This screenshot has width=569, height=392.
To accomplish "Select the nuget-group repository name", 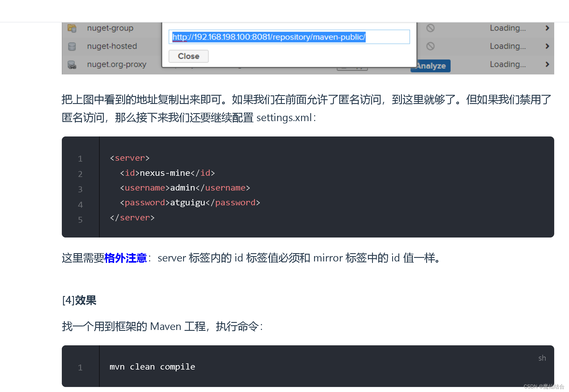I will point(110,28).
